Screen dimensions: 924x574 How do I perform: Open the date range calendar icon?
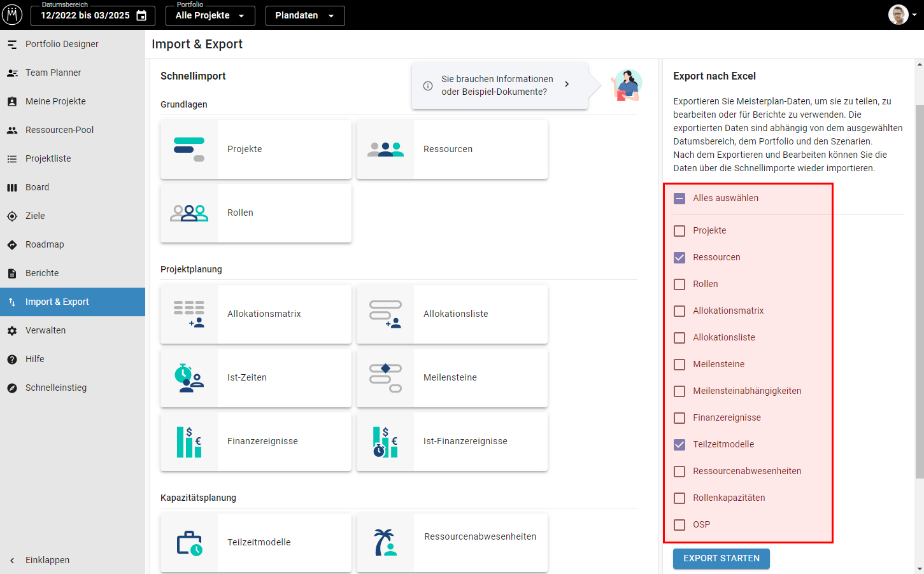click(141, 16)
